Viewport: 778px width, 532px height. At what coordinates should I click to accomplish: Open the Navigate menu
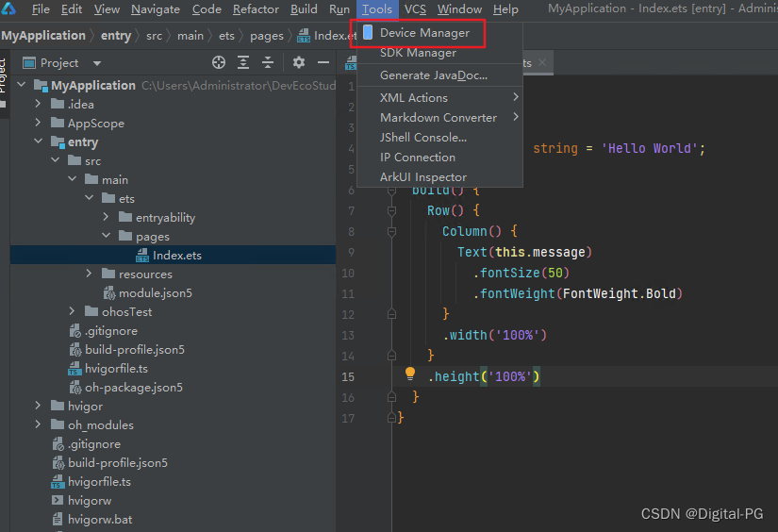coord(156,8)
